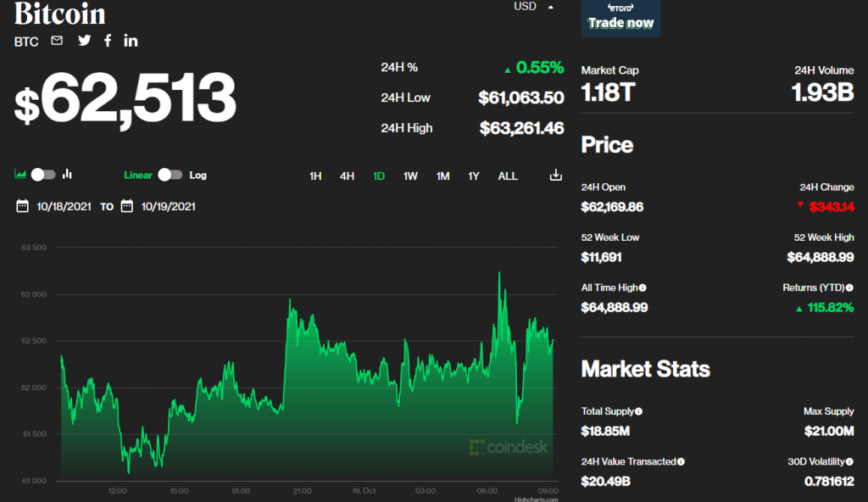
Task: Show info for Returns (YTD)
Action: tap(849, 287)
